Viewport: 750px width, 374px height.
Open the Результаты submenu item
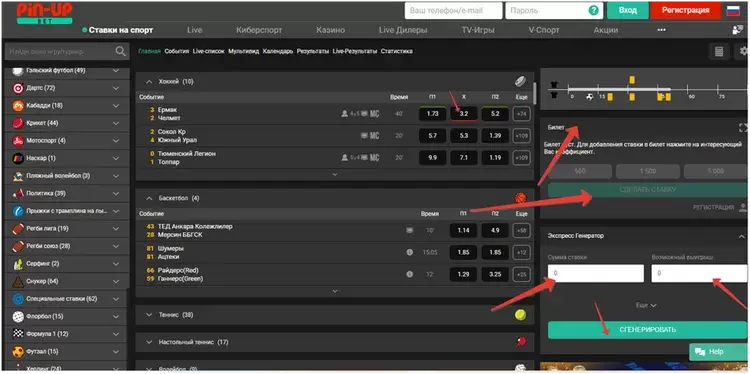pos(313,51)
